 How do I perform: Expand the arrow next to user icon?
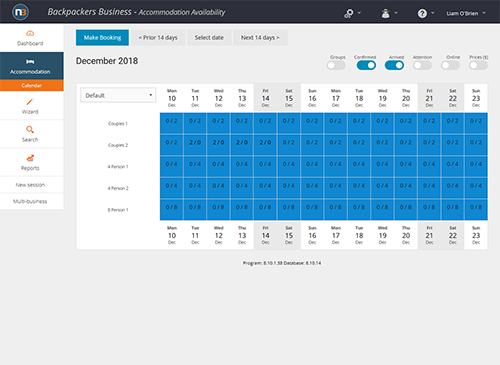[396, 13]
